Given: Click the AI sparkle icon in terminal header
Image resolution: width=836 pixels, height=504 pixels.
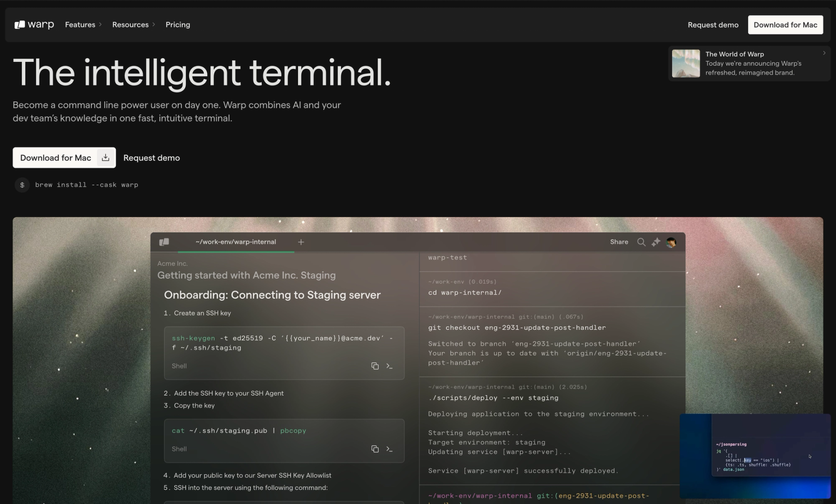Looking at the screenshot, I should 656,242.
